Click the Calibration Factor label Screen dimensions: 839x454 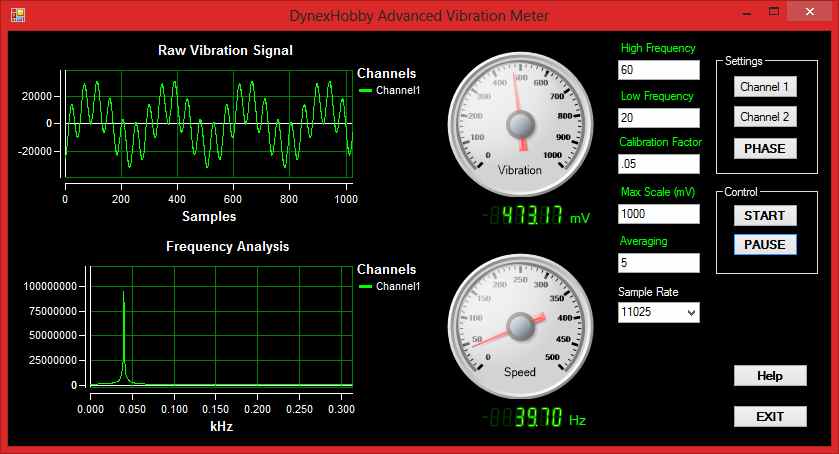[660, 142]
